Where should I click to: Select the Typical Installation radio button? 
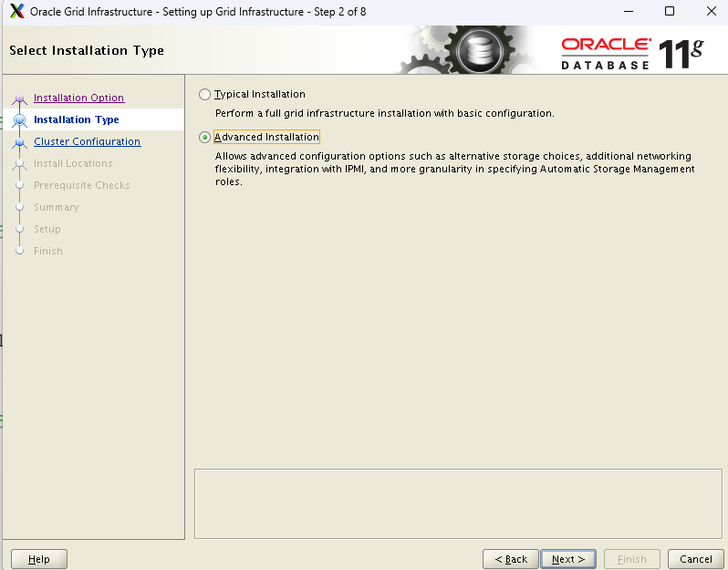click(x=204, y=95)
